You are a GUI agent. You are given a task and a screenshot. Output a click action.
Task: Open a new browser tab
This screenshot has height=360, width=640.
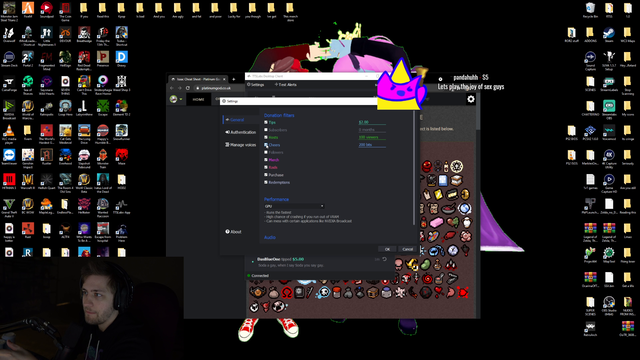point(233,79)
